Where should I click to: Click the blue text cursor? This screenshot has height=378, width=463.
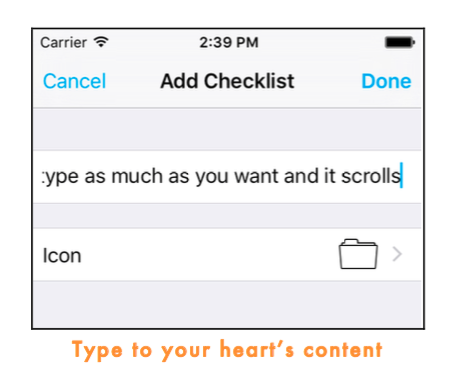402,176
